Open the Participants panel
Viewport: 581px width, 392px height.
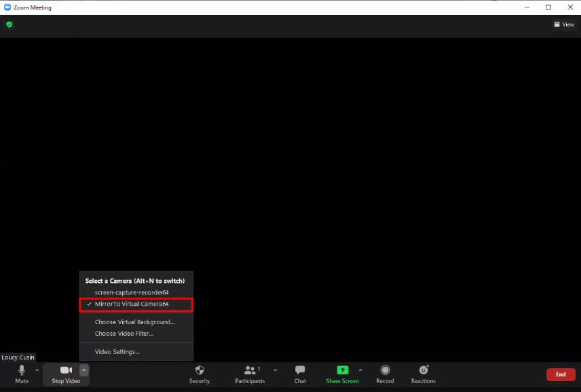(250, 374)
